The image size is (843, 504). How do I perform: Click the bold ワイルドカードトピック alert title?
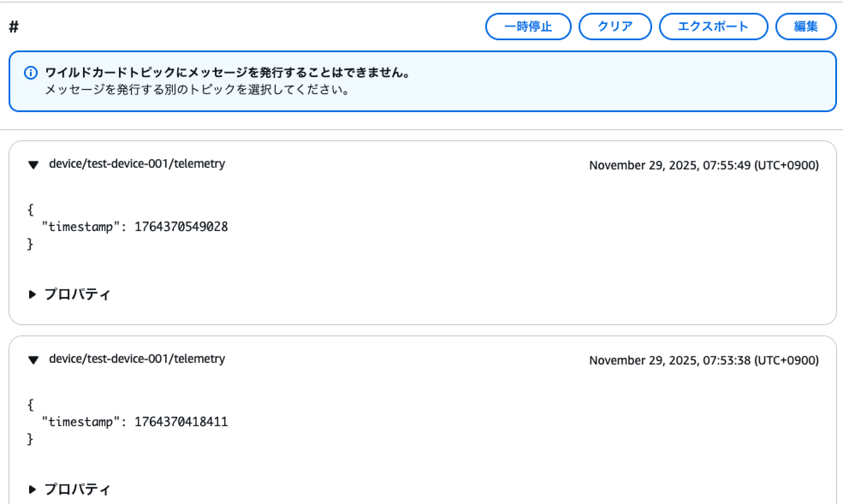227,73
